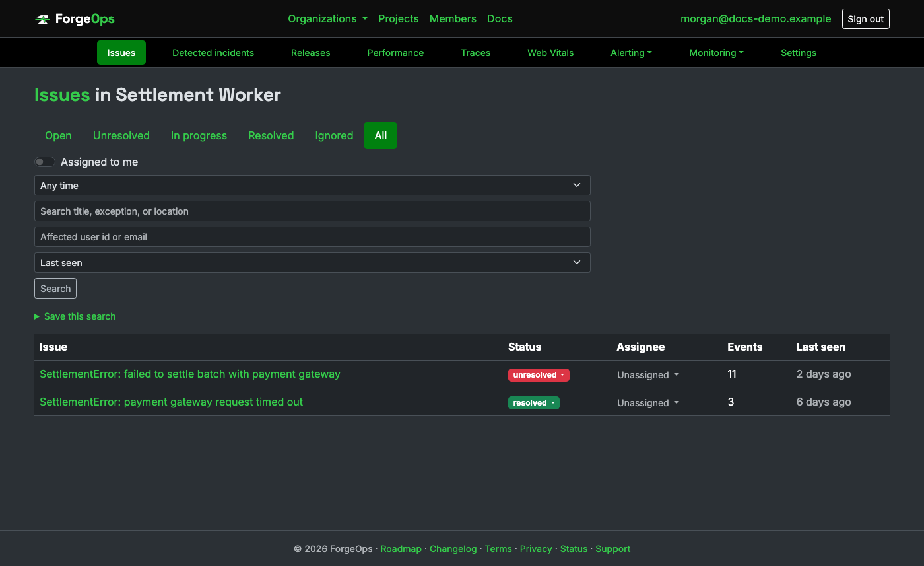Open the failed to settle batch issue
Screen dimensions: 924x566
(x=190, y=374)
